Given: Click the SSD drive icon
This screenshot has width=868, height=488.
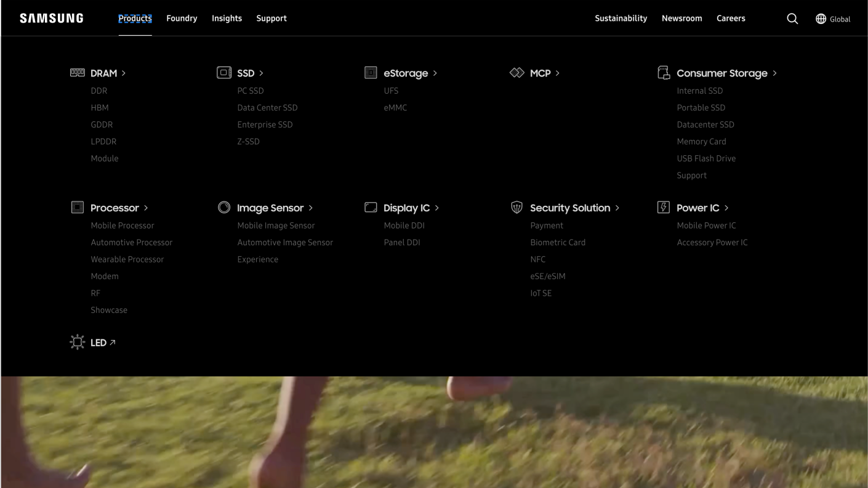Looking at the screenshot, I should click(224, 73).
